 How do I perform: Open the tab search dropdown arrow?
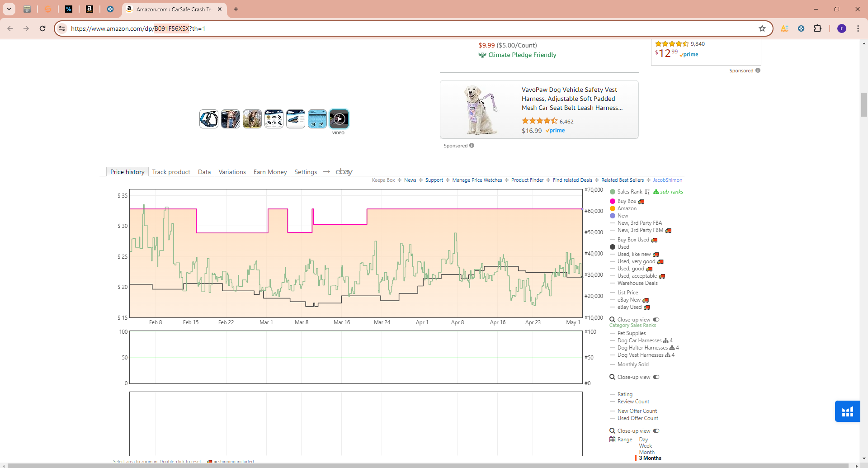point(9,9)
